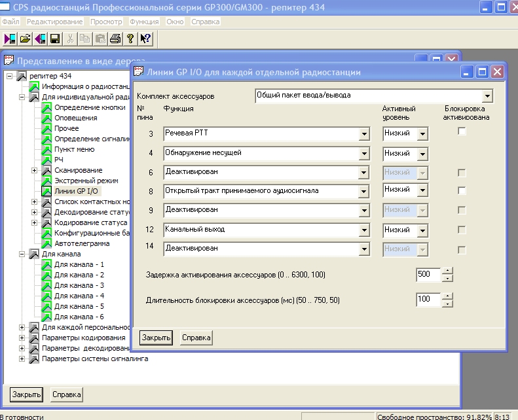The image size is (518, 420).
Task: Open pin 3 function dropdown Речевая PTT
Action: pos(364,133)
